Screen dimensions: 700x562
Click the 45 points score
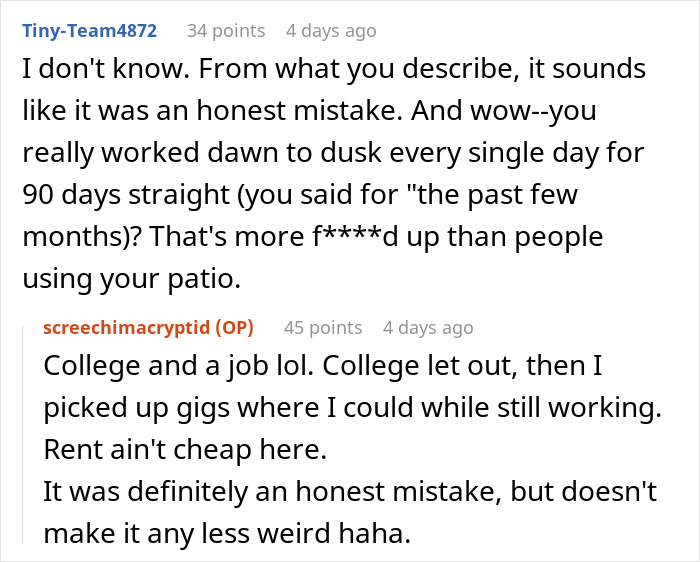(322, 327)
